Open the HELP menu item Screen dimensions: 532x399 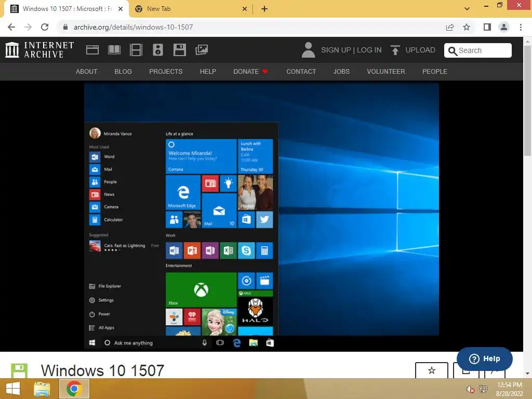click(208, 72)
